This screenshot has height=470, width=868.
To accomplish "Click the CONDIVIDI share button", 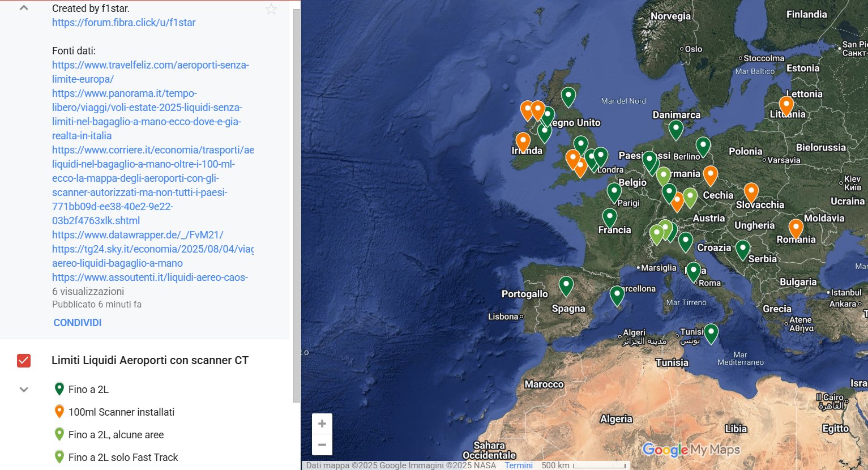I will point(78,323).
